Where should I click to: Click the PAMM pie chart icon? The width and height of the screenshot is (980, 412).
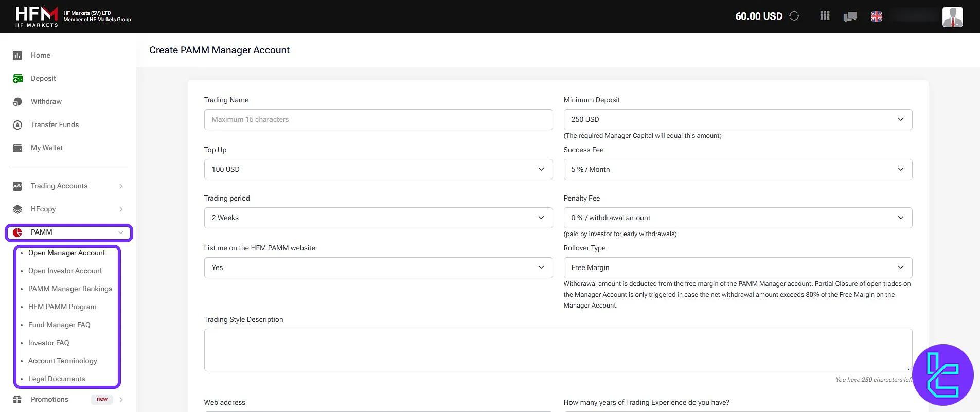(x=17, y=232)
